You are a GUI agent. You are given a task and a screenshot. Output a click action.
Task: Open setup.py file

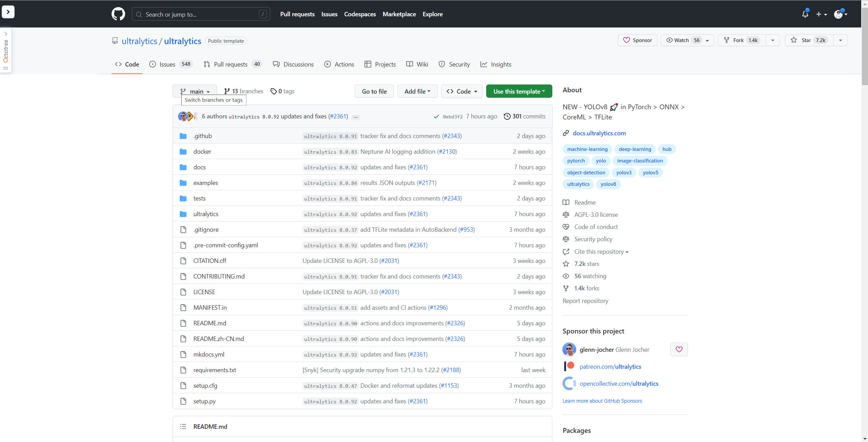[x=204, y=401]
